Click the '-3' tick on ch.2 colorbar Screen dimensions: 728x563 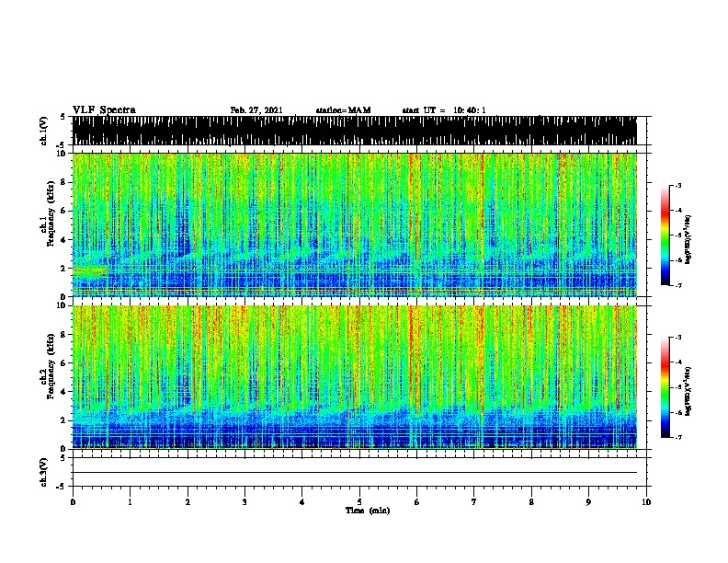(678, 338)
